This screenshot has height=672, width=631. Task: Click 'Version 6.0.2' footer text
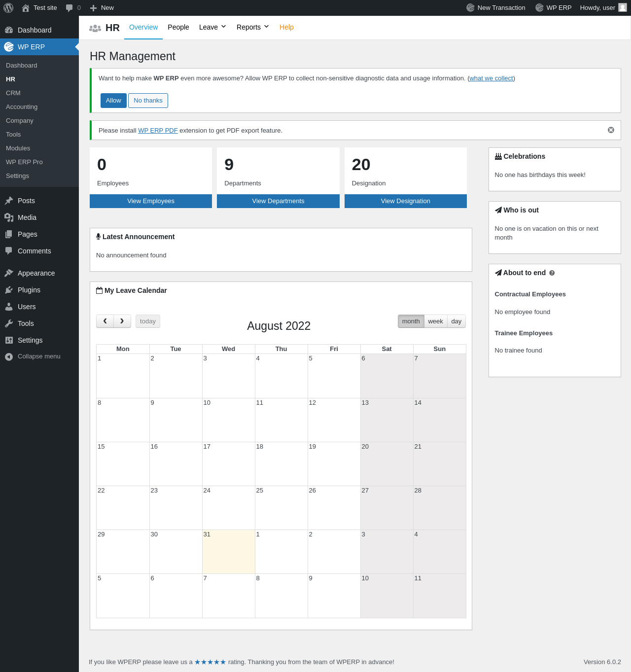point(602,662)
